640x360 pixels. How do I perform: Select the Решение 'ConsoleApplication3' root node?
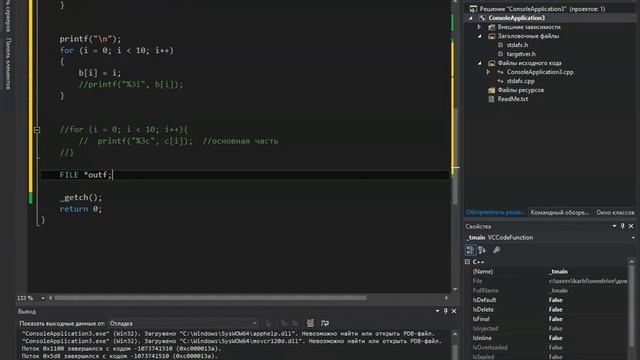pos(542,9)
